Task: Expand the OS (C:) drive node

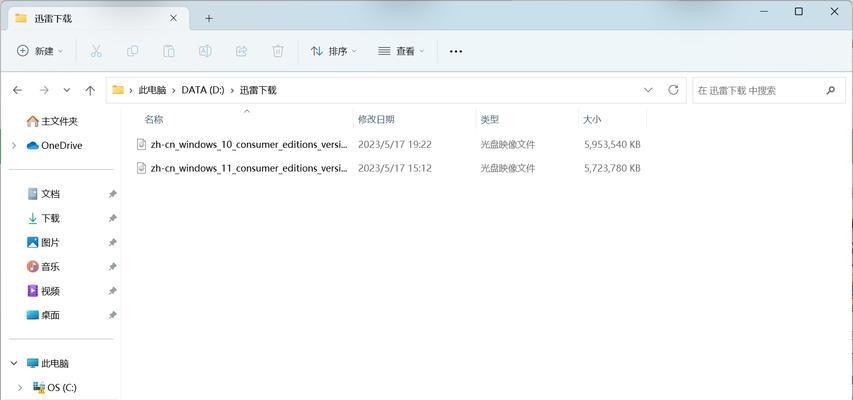Action: point(20,387)
